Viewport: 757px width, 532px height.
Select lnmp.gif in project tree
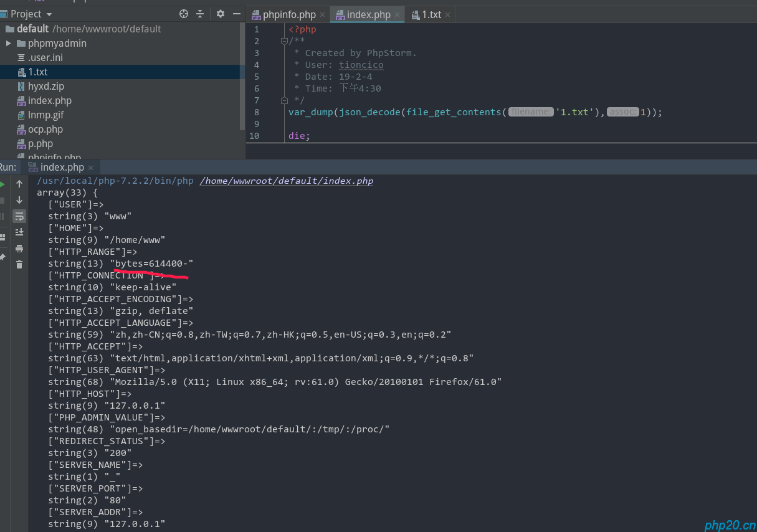45,115
